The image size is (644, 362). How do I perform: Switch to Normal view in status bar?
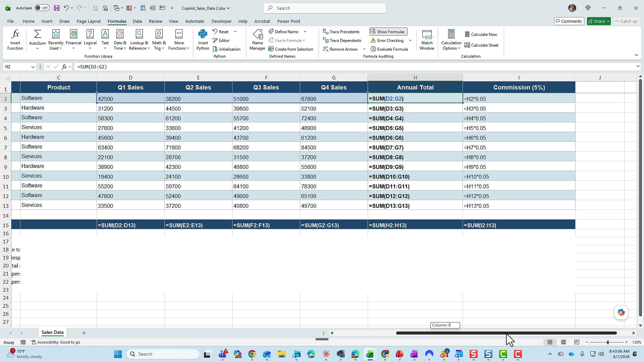coord(550,342)
